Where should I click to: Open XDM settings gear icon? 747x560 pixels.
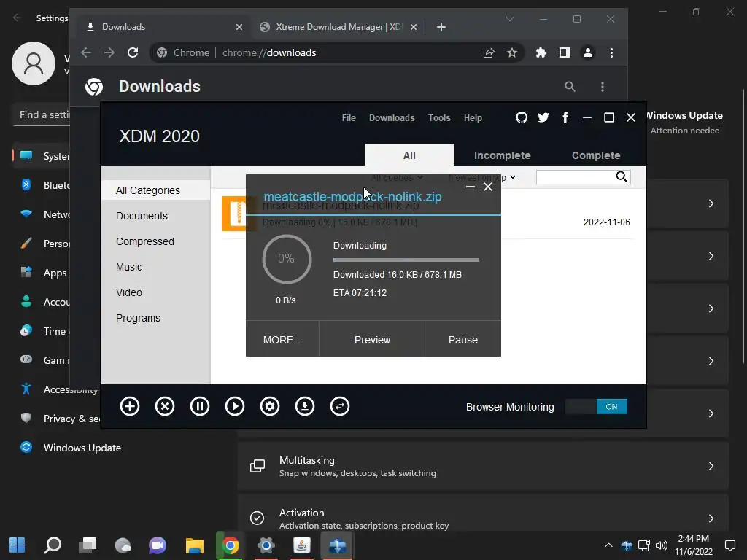270,406
